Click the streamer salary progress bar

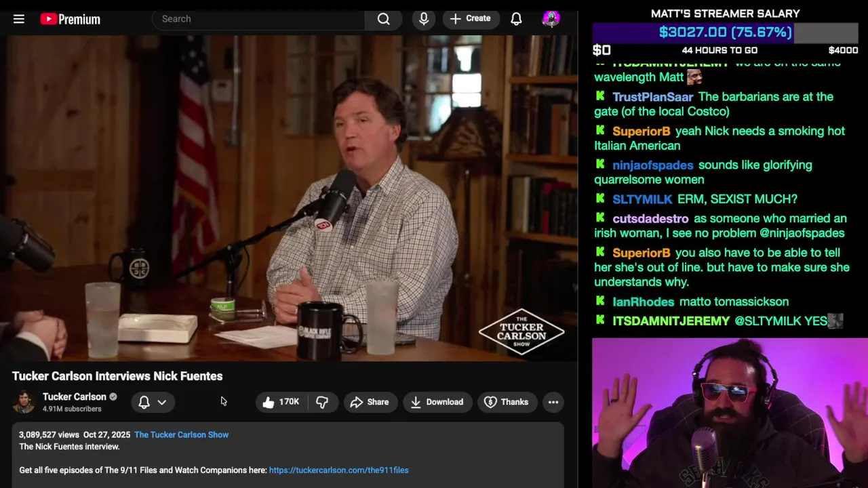pyautogui.click(x=726, y=33)
